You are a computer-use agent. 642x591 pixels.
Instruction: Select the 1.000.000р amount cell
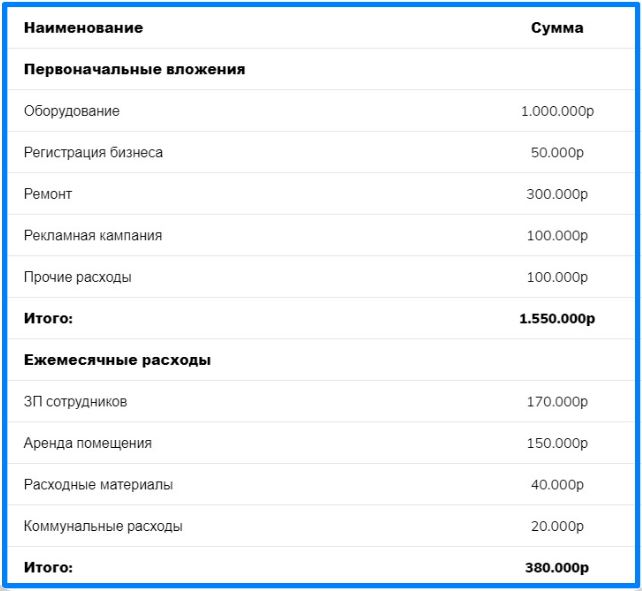(x=557, y=111)
